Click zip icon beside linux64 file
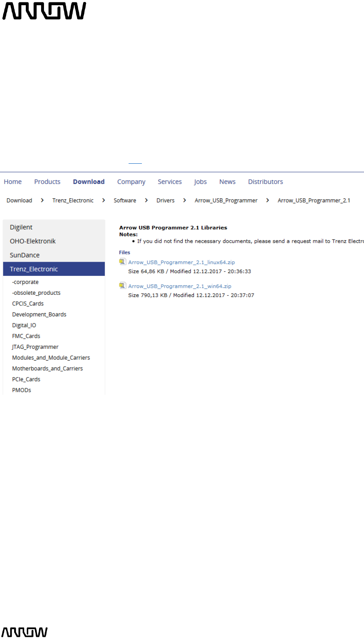Image resolution: width=364 pixels, height=638 pixels. 123,262
